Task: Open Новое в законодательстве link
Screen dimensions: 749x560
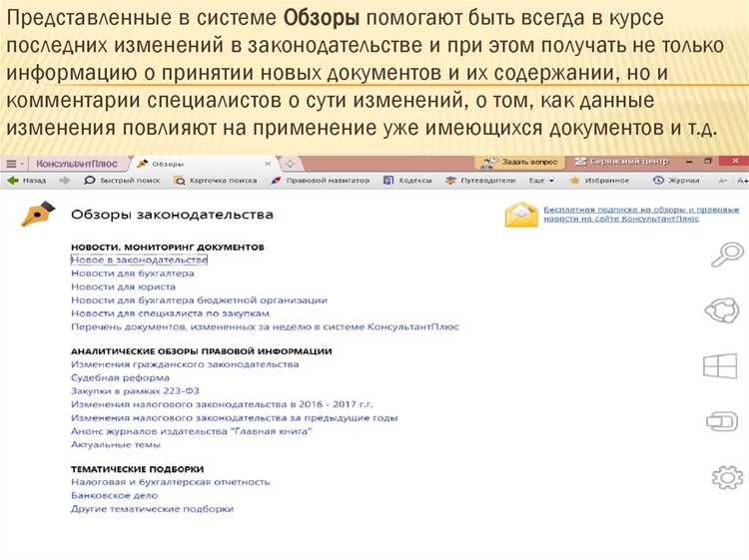Action: point(139,260)
